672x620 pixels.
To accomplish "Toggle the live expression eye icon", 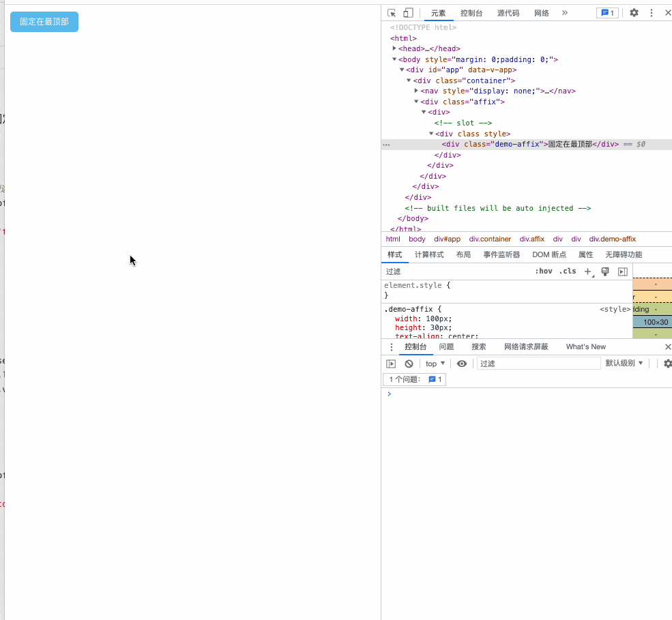I will [x=462, y=364].
